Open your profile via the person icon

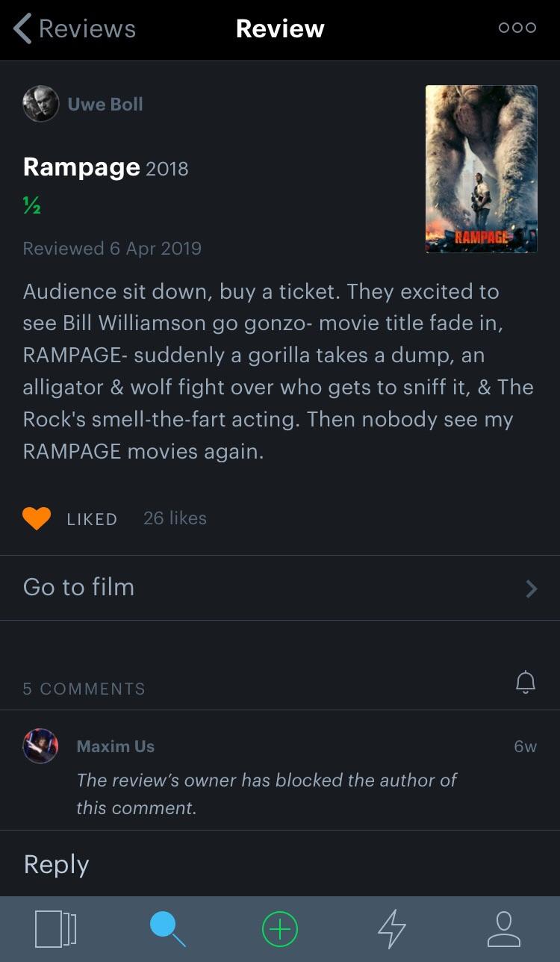(503, 928)
